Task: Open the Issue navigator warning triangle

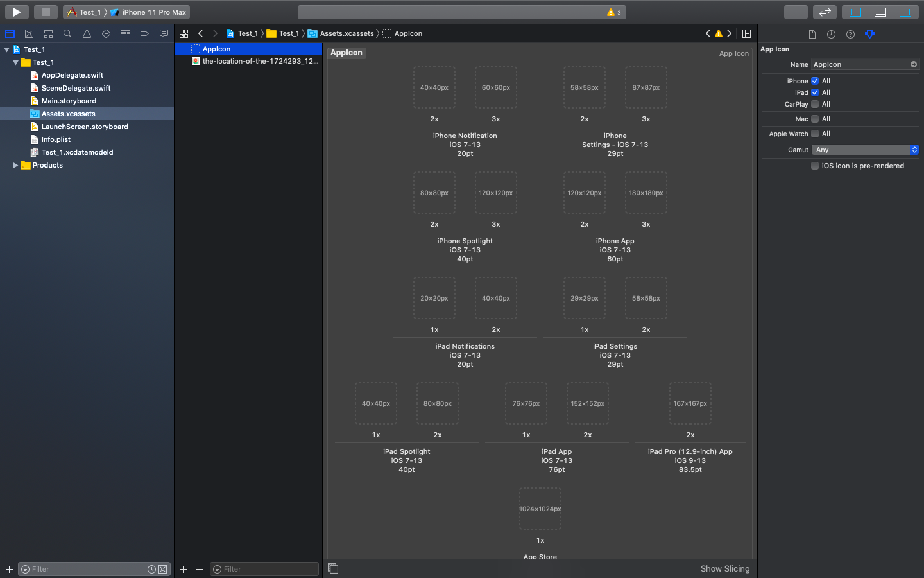Action: click(87, 33)
